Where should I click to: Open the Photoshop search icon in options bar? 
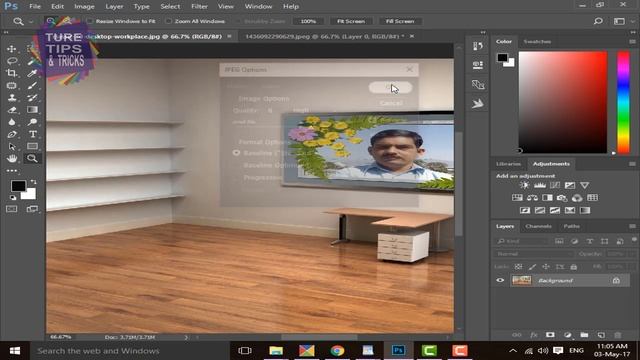tap(598, 21)
